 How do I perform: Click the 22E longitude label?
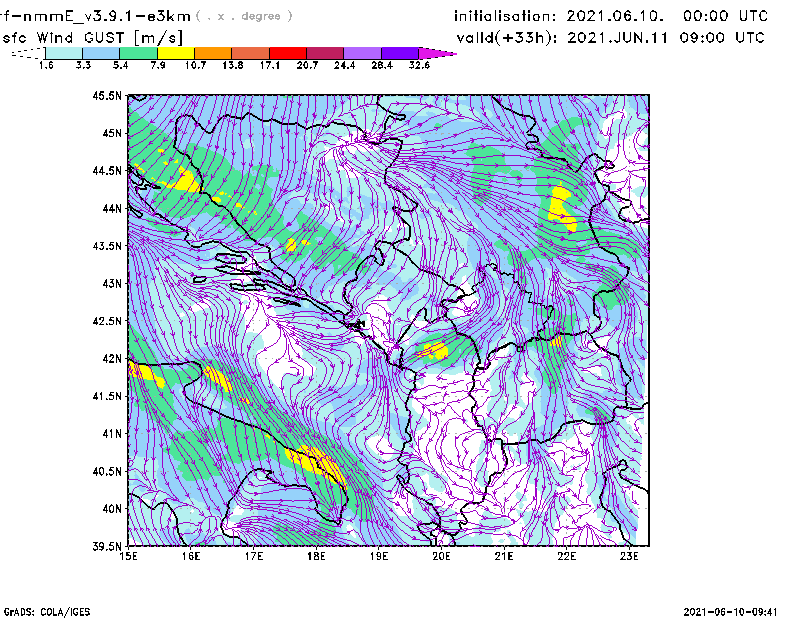(x=566, y=556)
